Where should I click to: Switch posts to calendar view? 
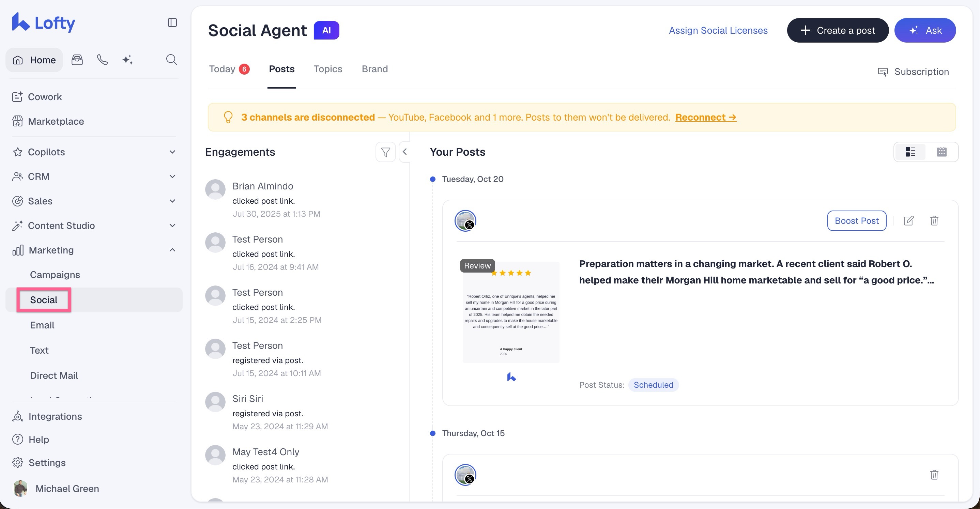[941, 152]
